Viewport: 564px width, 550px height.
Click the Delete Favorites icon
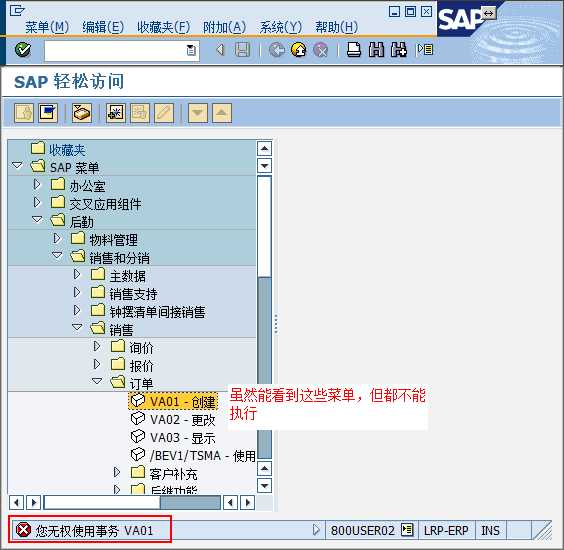[x=140, y=113]
